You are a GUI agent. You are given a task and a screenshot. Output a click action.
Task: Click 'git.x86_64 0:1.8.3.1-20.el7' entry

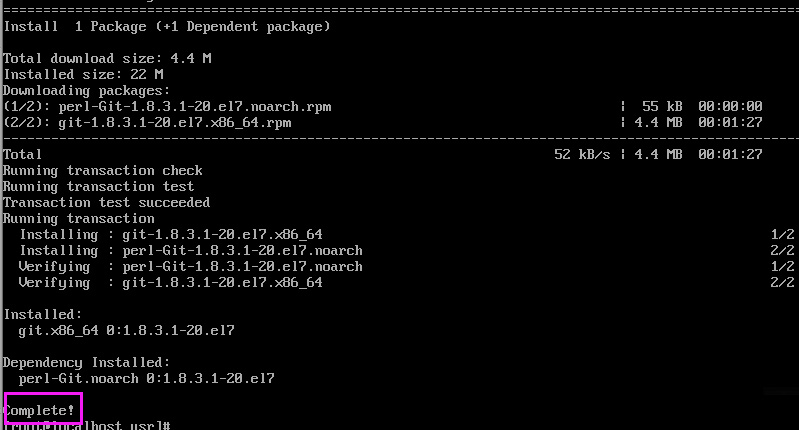[126, 330]
